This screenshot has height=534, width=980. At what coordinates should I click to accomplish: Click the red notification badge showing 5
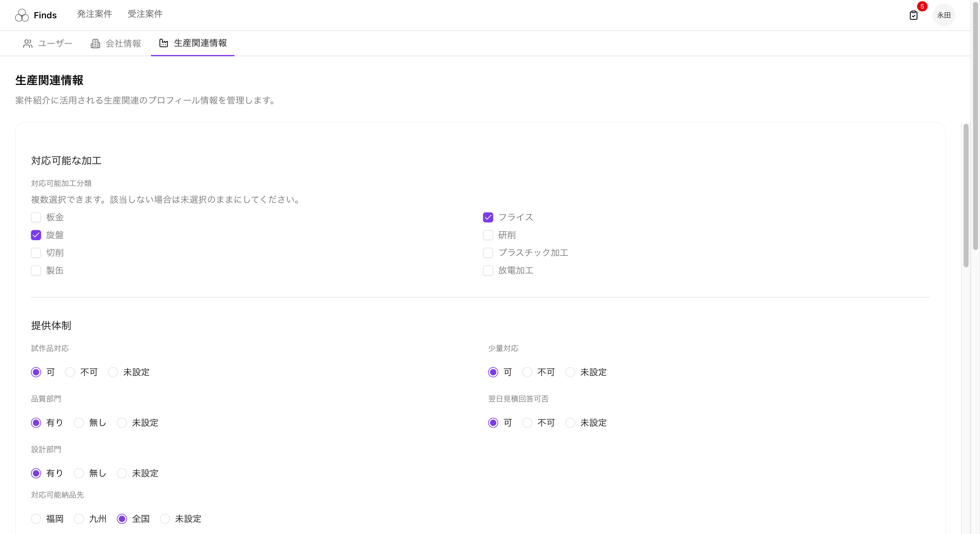coord(922,6)
